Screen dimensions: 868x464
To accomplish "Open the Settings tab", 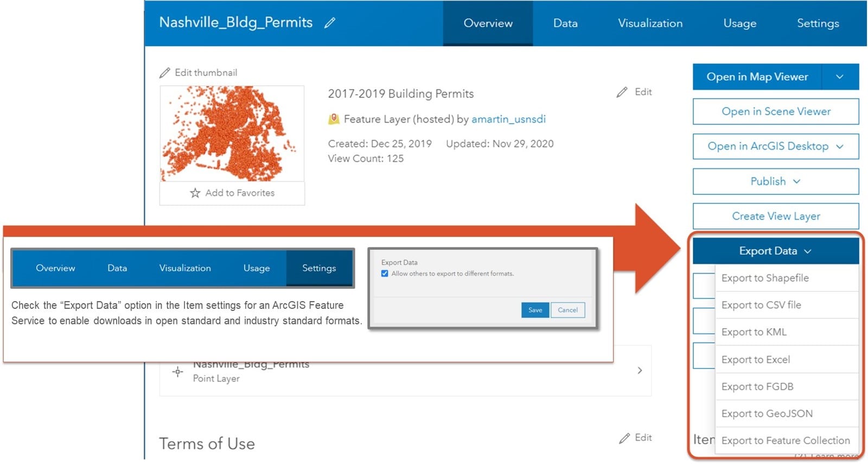I will (818, 23).
